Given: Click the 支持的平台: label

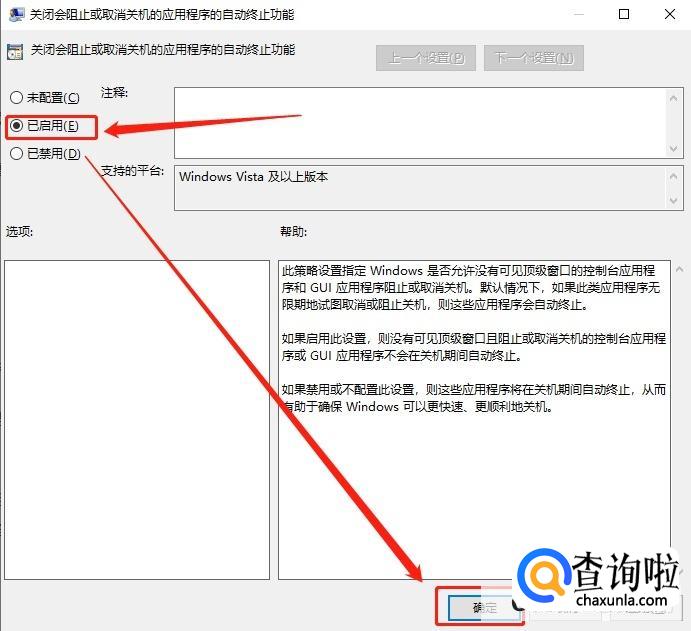Looking at the screenshot, I should 133,171.
